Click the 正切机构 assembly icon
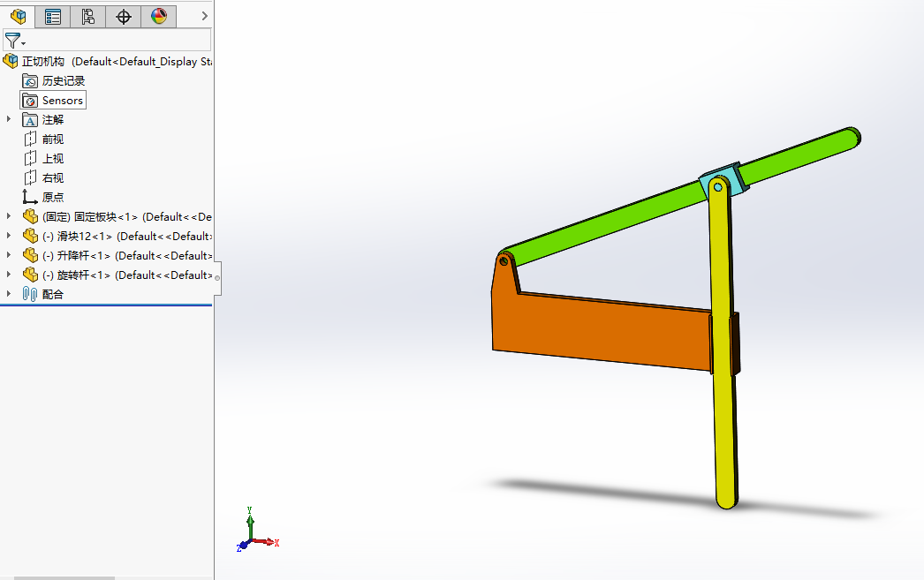 [11, 61]
